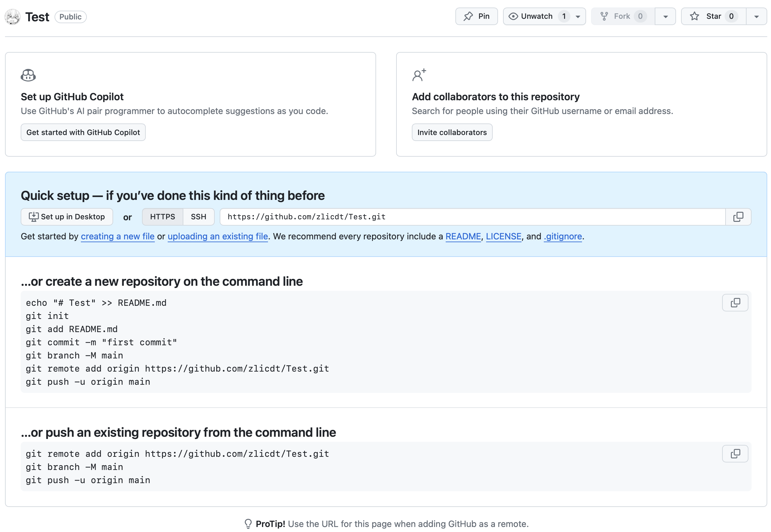The image size is (771, 532).
Task: Click the Unwatch button
Action: click(544, 16)
